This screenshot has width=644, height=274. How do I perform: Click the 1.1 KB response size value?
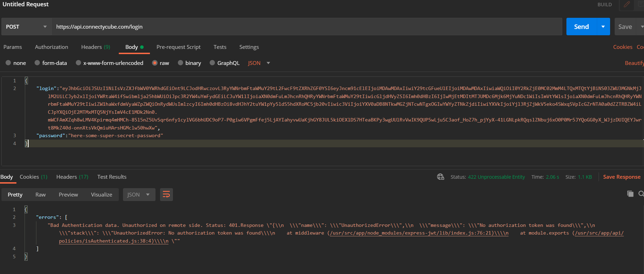click(585, 177)
